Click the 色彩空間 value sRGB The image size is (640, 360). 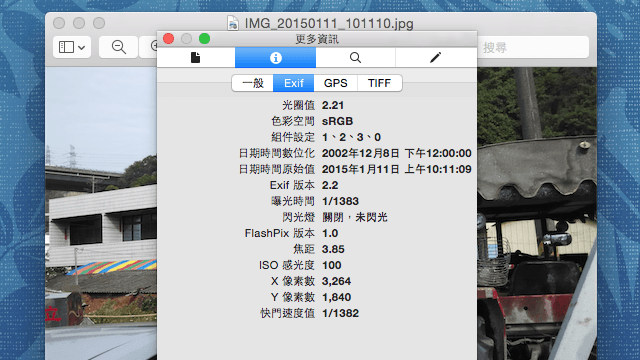coord(337,121)
